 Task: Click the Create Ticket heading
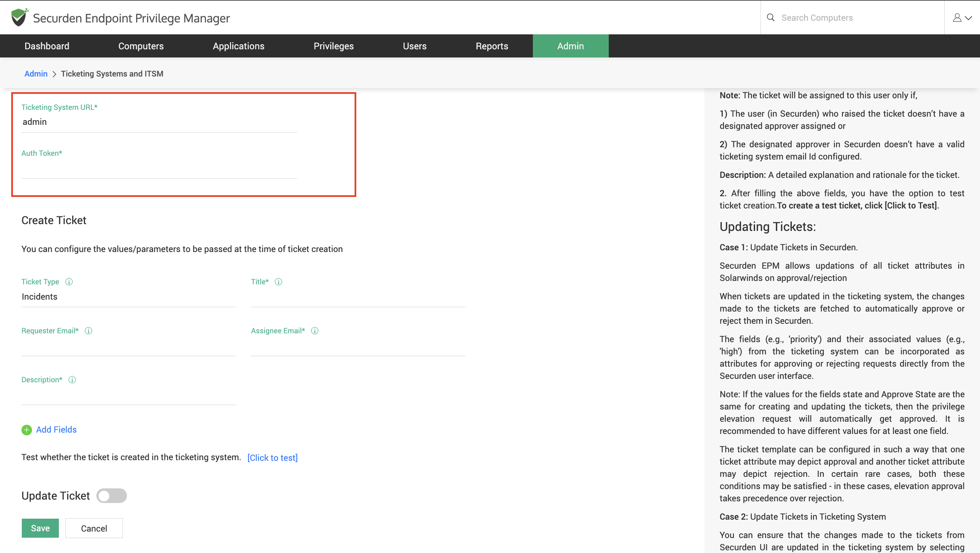(x=54, y=220)
